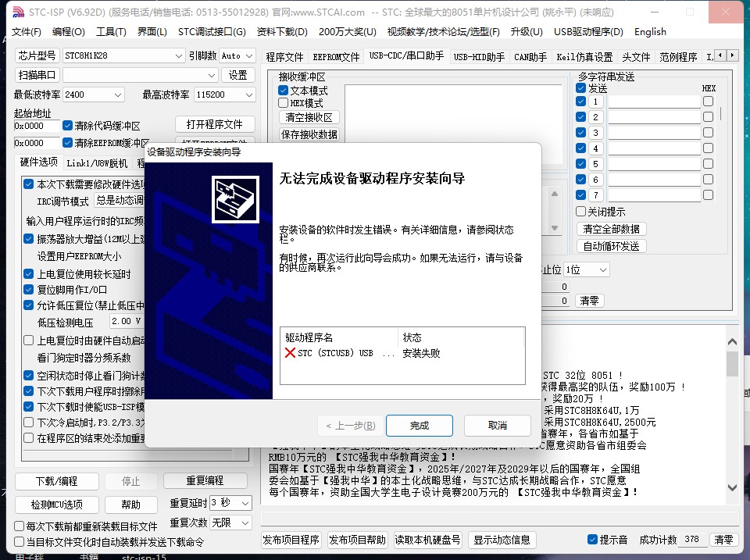
Task: Click the serial port 设置 button
Action: [237, 75]
